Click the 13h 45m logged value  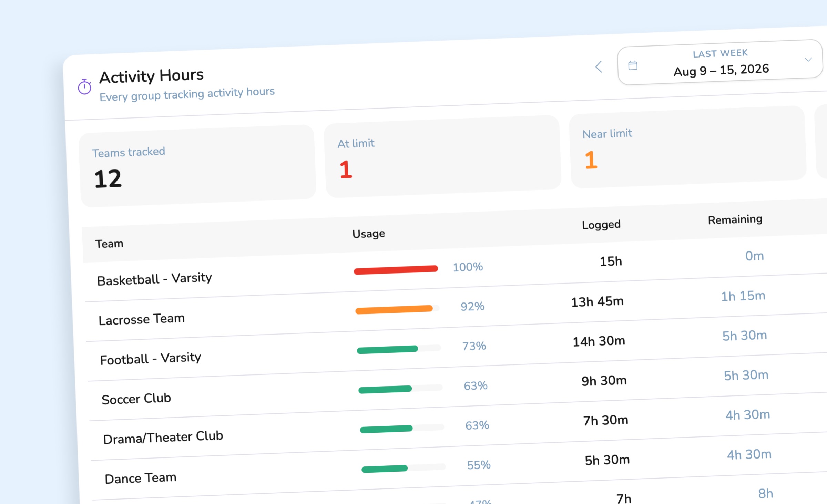pos(598,301)
